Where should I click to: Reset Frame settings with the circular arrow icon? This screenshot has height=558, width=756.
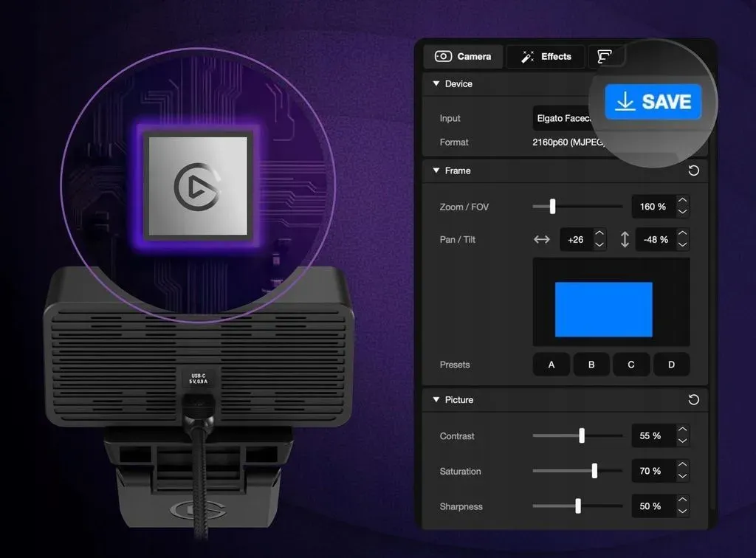(x=693, y=170)
